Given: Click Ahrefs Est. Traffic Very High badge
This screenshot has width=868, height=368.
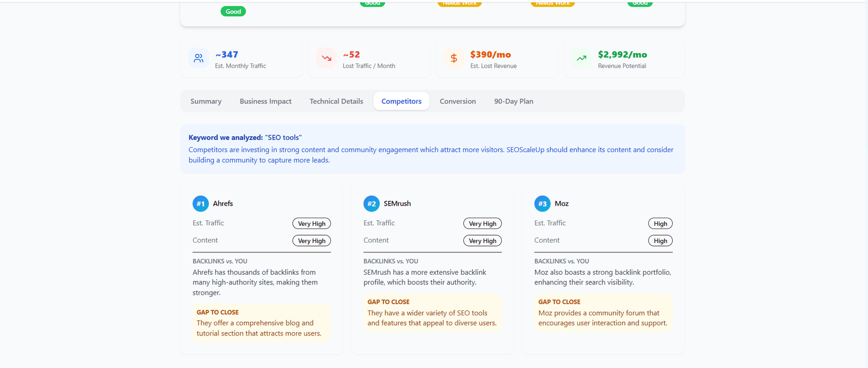Looking at the screenshot, I should click(x=311, y=224).
